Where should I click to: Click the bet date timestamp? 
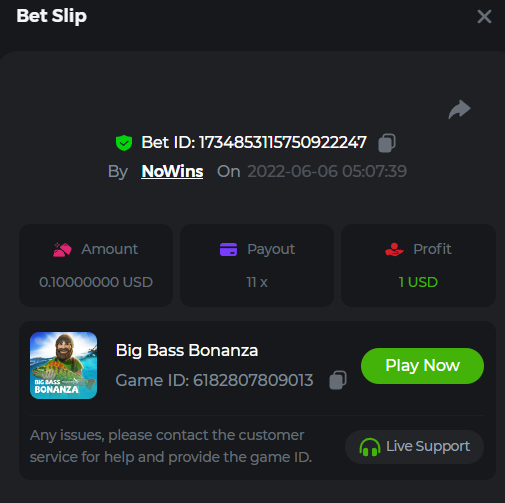pyautogui.click(x=327, y=171)
